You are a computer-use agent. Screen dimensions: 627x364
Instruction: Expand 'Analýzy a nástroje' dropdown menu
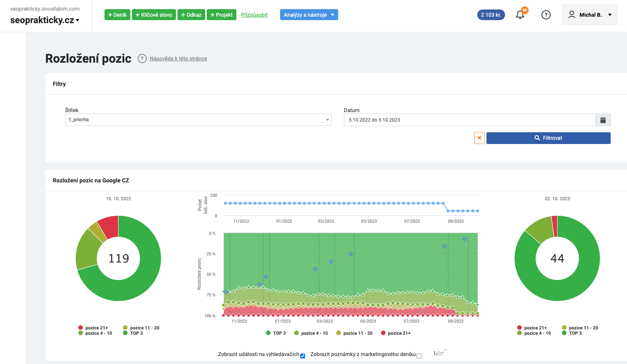click(x=309, y=15)
